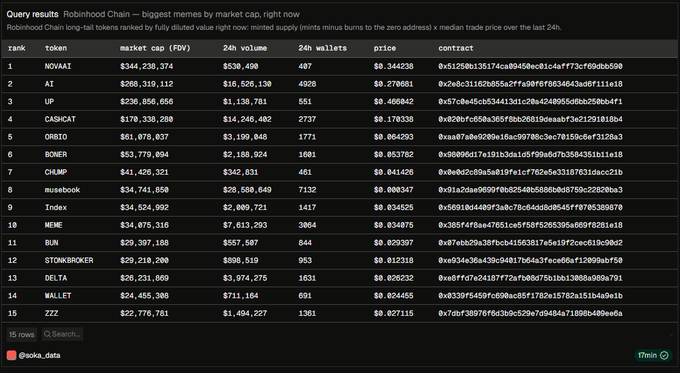Click the 24h volume $7,613,293 cell

click(x=245, y=225)
